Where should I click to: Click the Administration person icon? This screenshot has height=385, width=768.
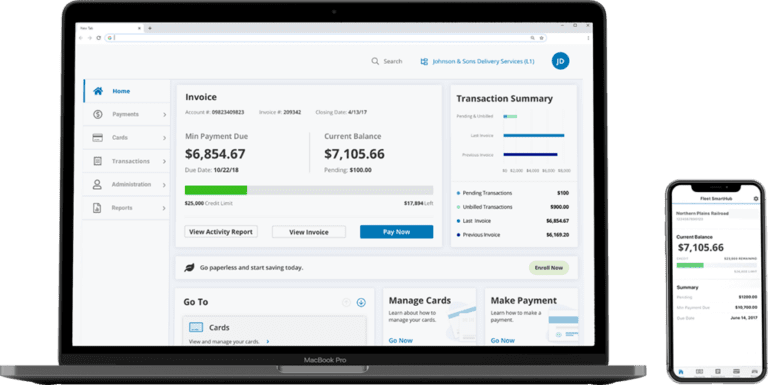tap(97, 184)
